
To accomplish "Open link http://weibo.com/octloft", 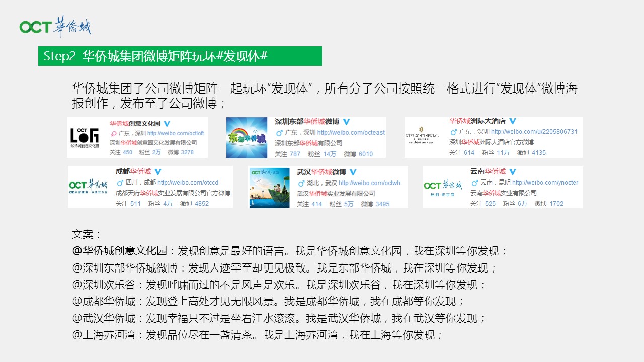I will coord(175,134).
